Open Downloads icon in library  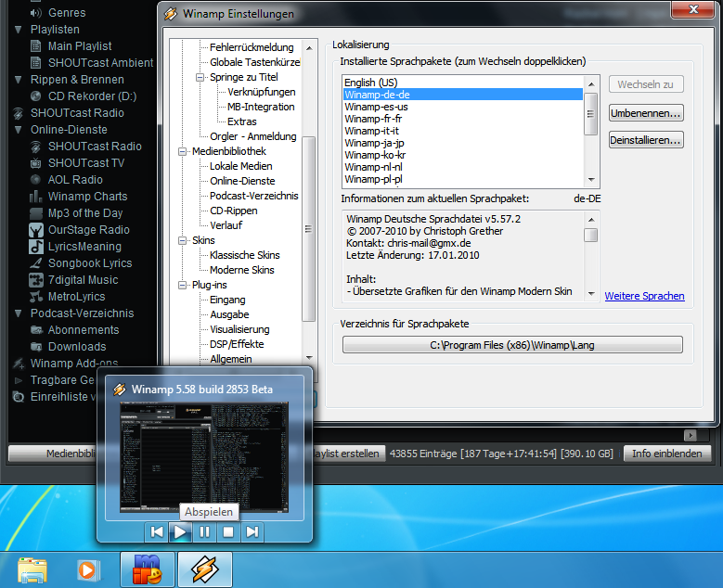(x=35, y=347)
